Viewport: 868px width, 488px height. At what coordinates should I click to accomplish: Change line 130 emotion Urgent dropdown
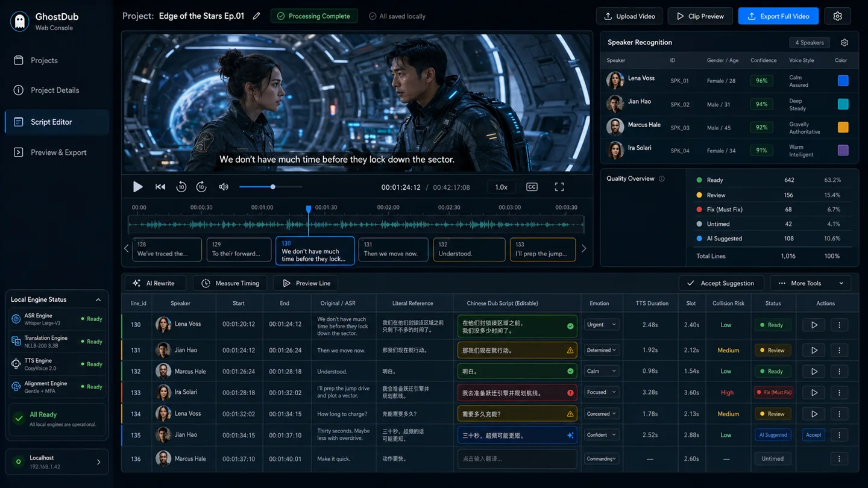pos(602,325)
